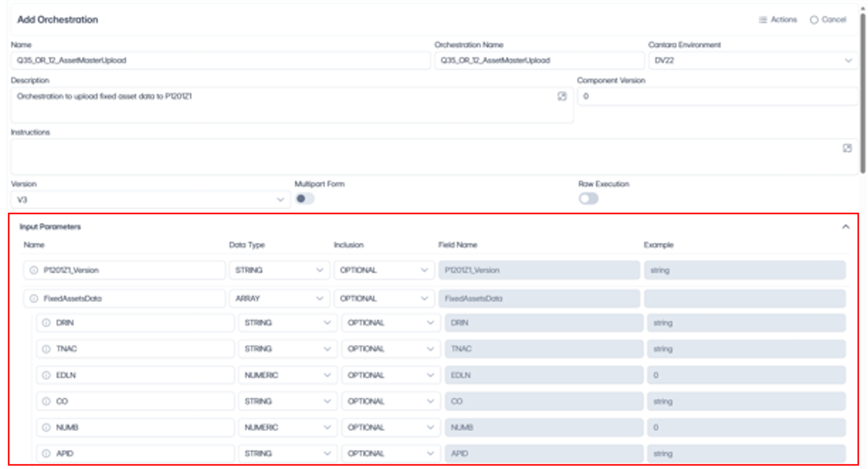Click the Add Orchestration title
The width and height of the screenshot is (868, 469).
point(57,19)
